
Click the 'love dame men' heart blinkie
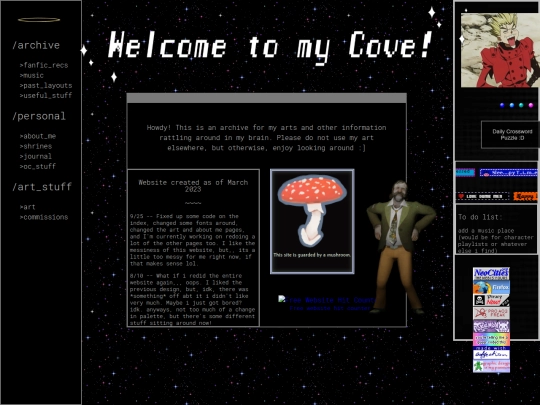pyautogui.click(x=483, y=196)
